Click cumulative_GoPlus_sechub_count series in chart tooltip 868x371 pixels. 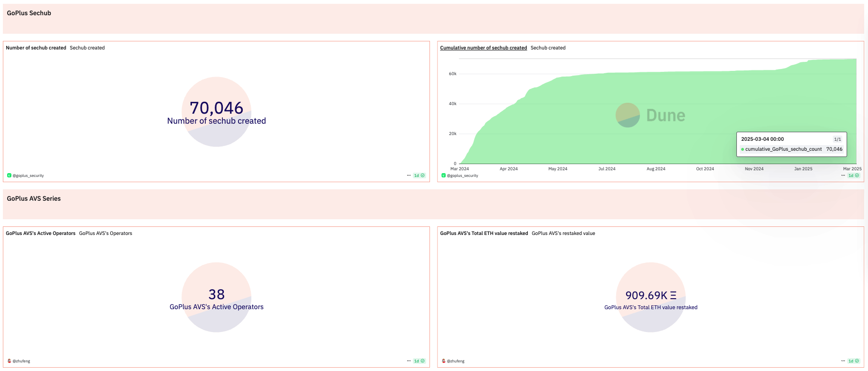click(x=783, y=149)
